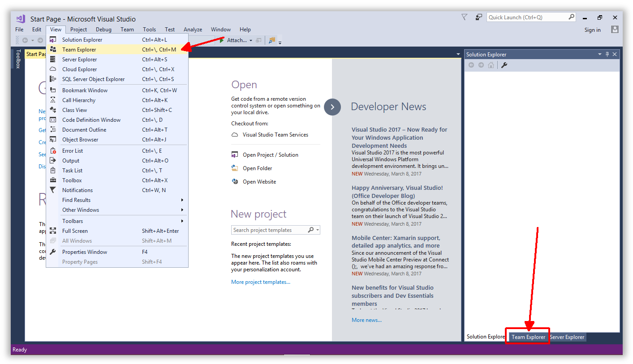Click the toolbar Navigate Backward arrow
This screenshot has width=633, height=364.
[25, 40]
